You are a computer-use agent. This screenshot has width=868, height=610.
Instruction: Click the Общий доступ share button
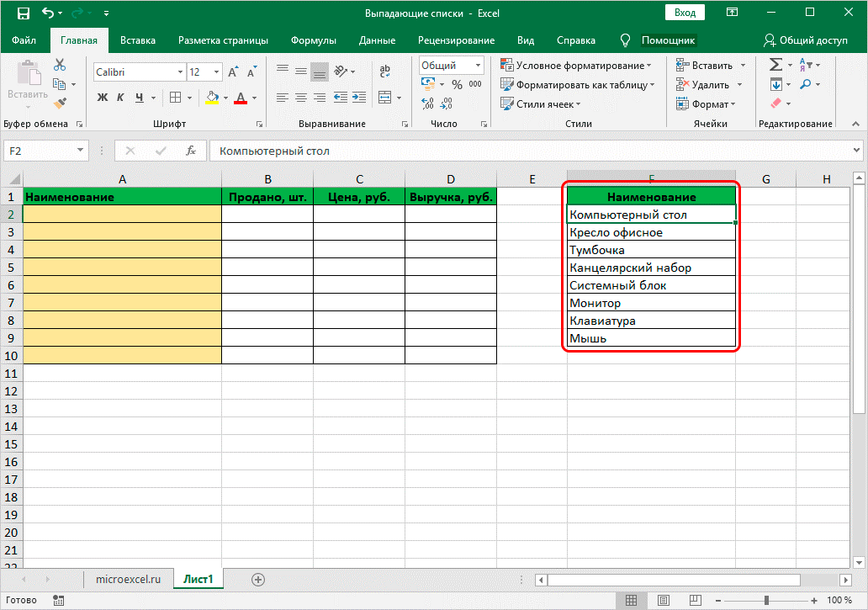coord(805,40)
